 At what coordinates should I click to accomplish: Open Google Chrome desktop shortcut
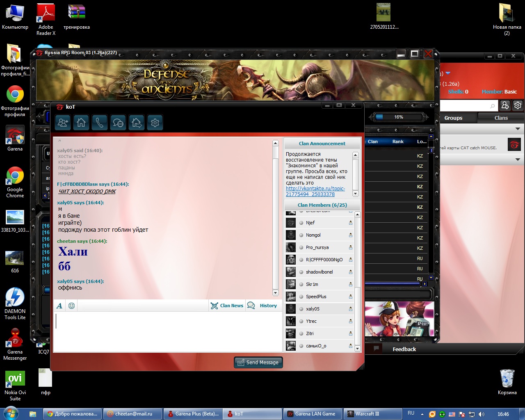click(x=15, y=183)
